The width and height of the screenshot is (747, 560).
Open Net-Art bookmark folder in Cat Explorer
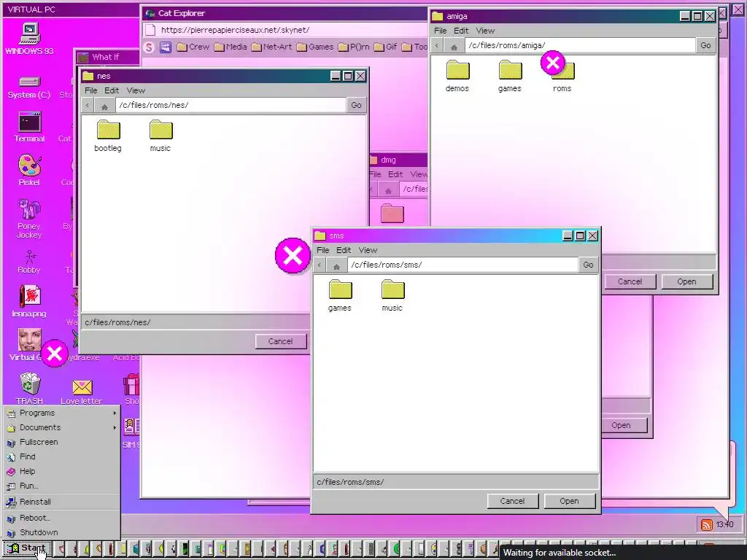(271, 47)
